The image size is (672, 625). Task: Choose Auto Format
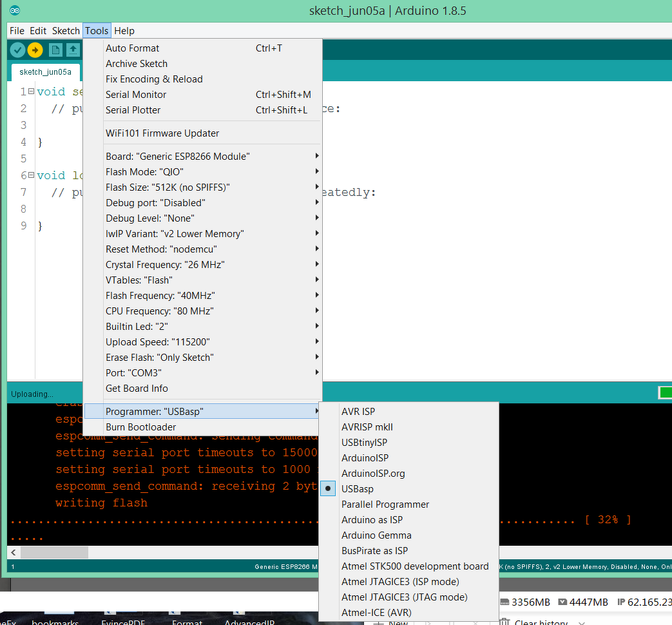tap(202, 48)
